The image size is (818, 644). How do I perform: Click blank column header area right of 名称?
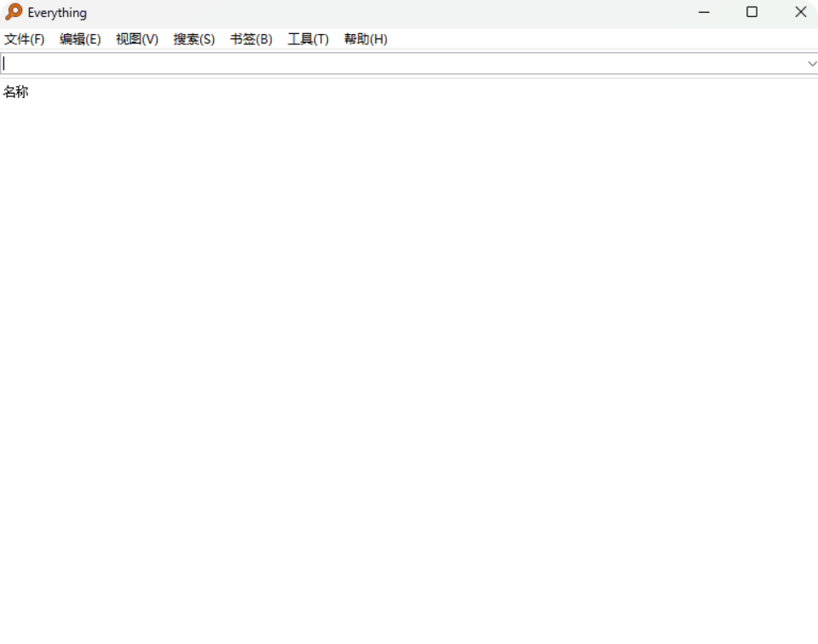pyautogui.click(x=426, y=92)
